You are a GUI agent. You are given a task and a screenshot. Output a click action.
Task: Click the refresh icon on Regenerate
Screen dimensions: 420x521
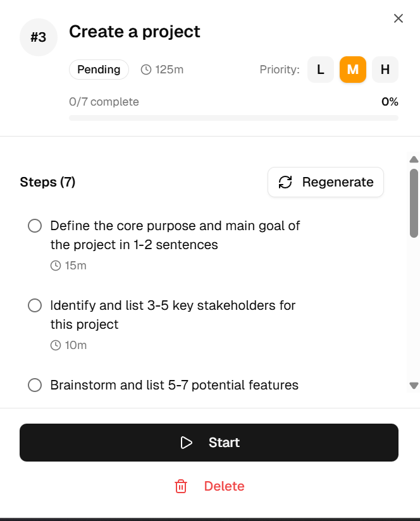coord(286,182)
